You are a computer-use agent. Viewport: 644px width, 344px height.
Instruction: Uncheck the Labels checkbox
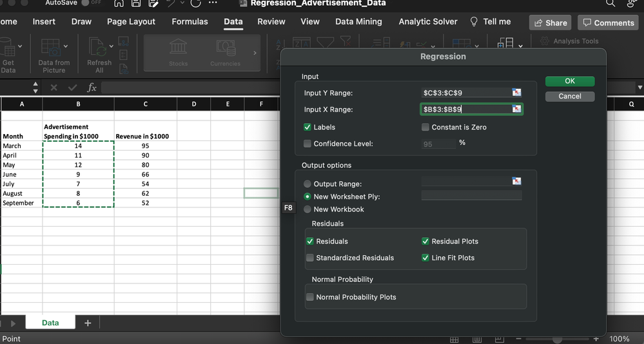[307, 128]
